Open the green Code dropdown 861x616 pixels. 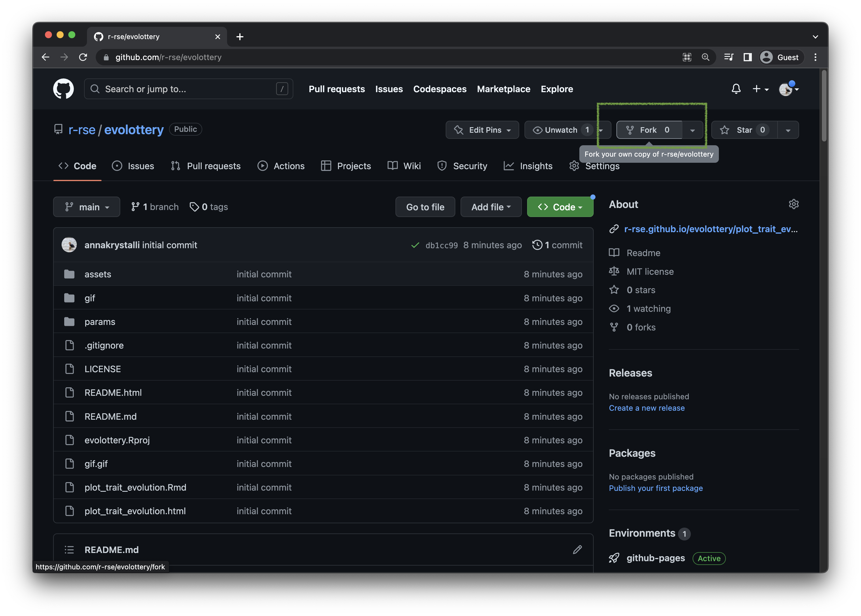560,207
